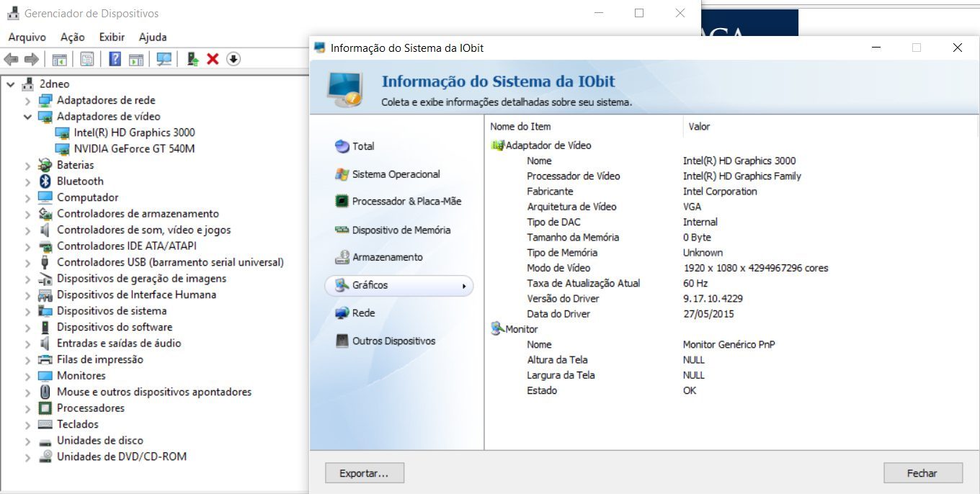
Task: Select Intel(R) HD Graphics 3000 device
Action: (134, 133)
